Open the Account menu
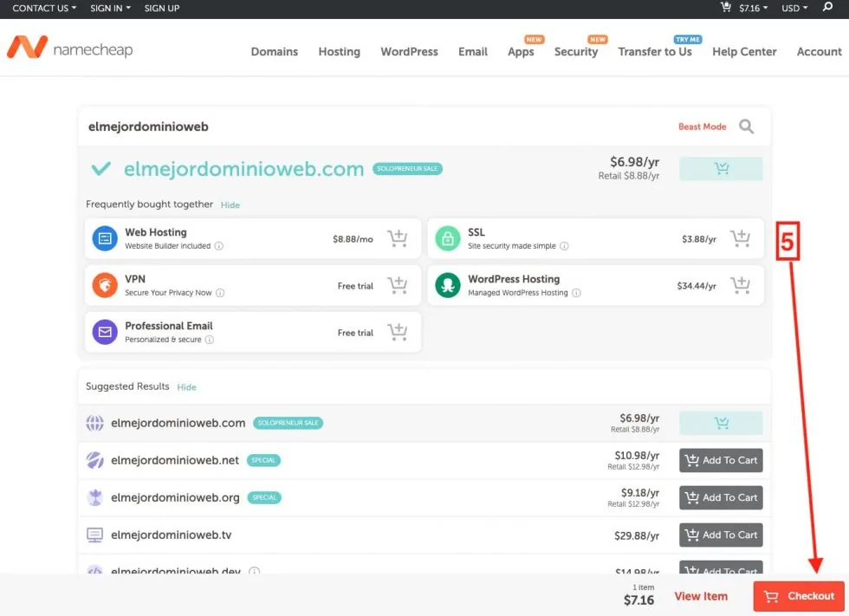This screenshot has width=849, height=616. (820, 51)
